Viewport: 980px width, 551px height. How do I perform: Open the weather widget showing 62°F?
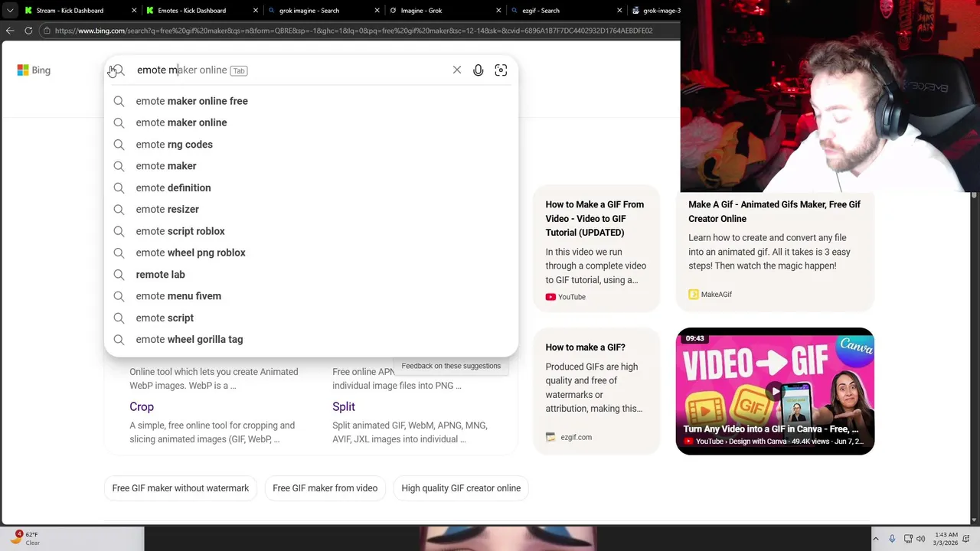[25, 538]
